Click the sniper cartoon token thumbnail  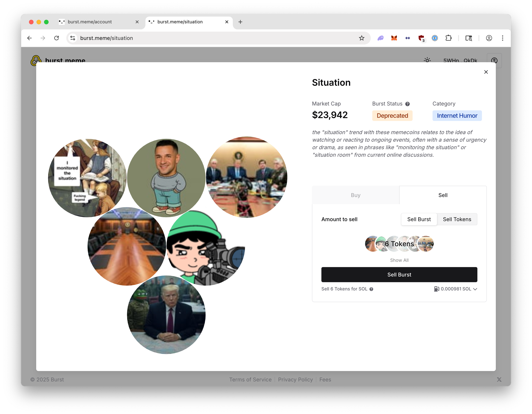click(x=206, y=247)
